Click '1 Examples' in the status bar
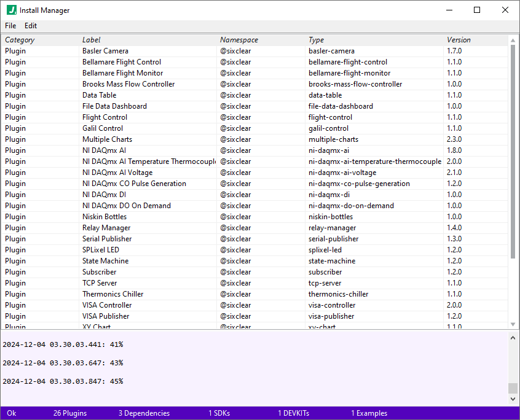 click(369, 413)
